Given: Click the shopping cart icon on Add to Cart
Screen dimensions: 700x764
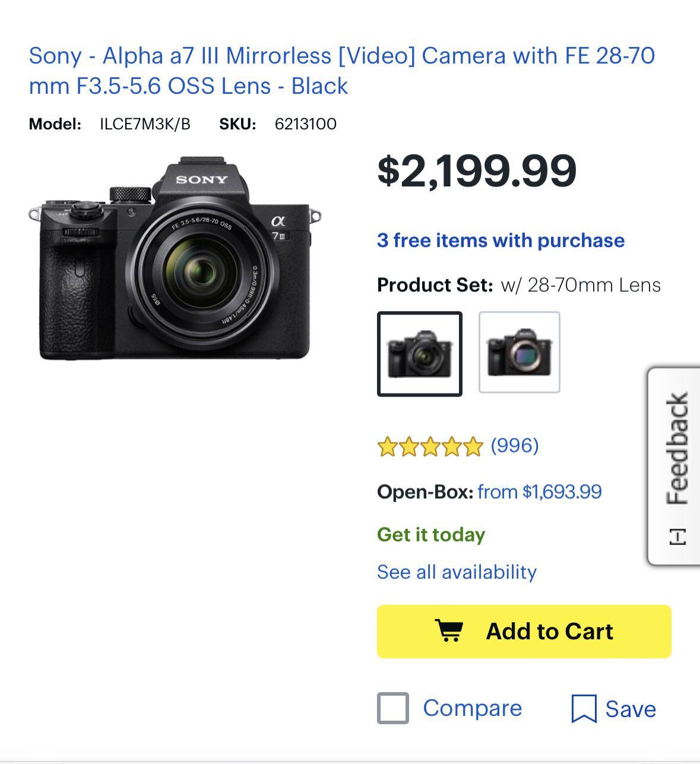Looking at the screenshot, I should click(451, 631).
